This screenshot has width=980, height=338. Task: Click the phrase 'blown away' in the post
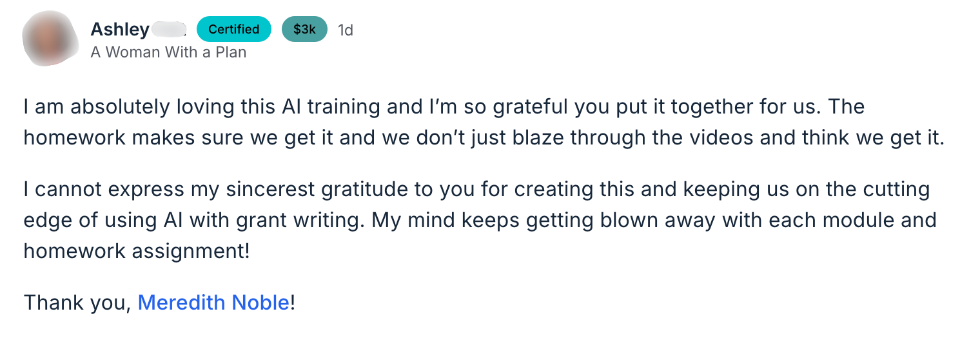point(652,220)
